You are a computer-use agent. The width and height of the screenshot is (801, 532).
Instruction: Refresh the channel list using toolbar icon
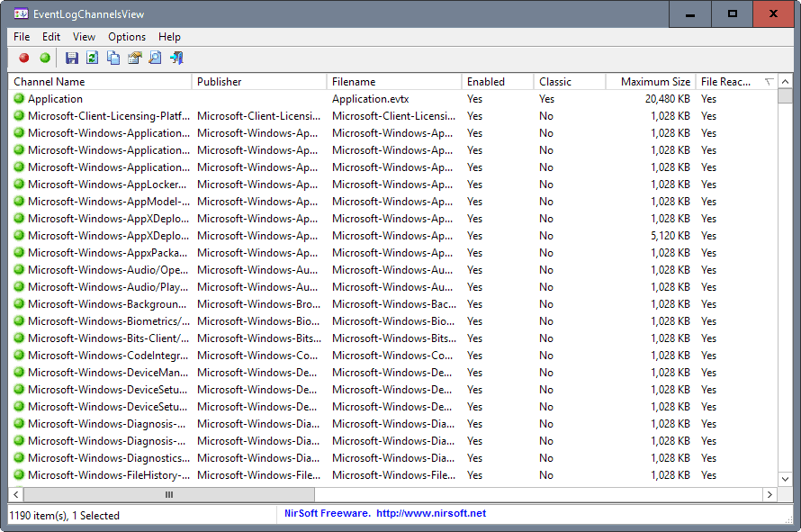[x=93, y=58]
